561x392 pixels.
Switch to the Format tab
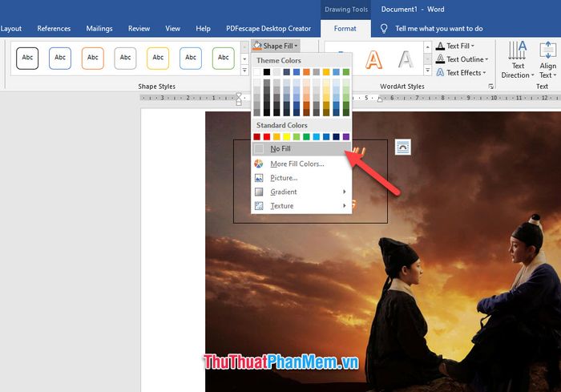345,28
